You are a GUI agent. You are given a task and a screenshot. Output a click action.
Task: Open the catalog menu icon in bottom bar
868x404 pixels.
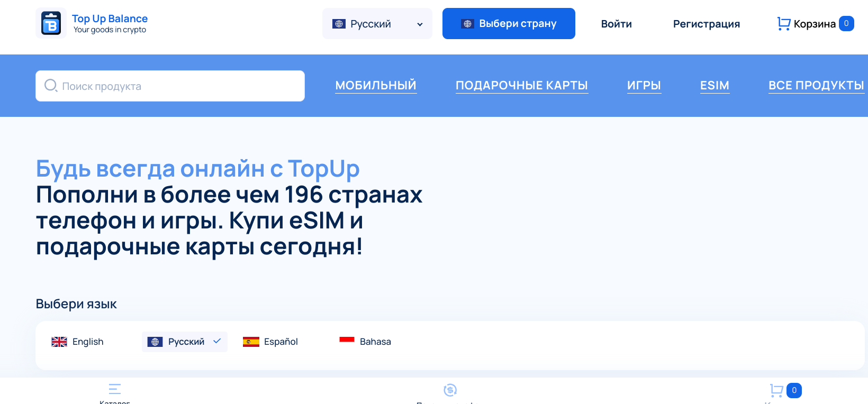tap(115, 389)
